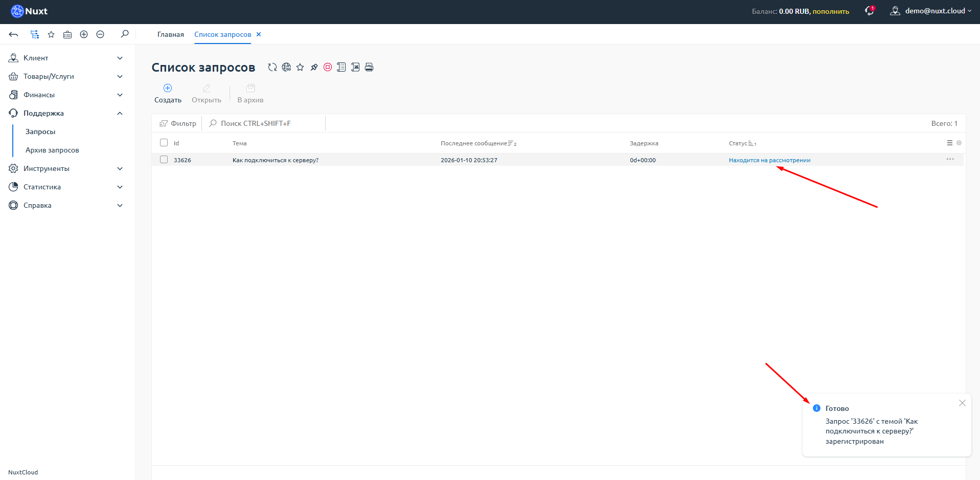980x480 pixels.
Task: Toggle the select-all checkbox in table header
Action: point(164,143)
